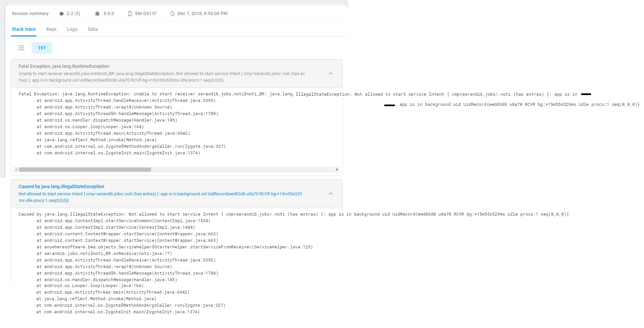Click the SM-G611F device phone icon

130,14
